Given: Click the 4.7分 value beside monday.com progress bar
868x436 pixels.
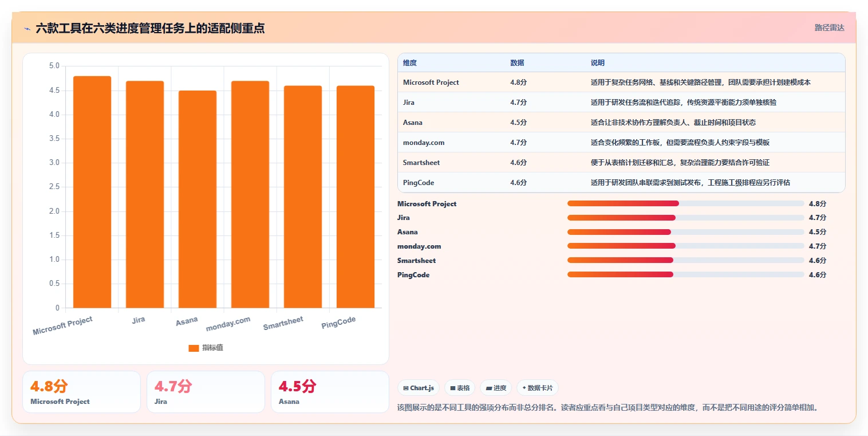Looking at the screenshot, I should (818, 246).
